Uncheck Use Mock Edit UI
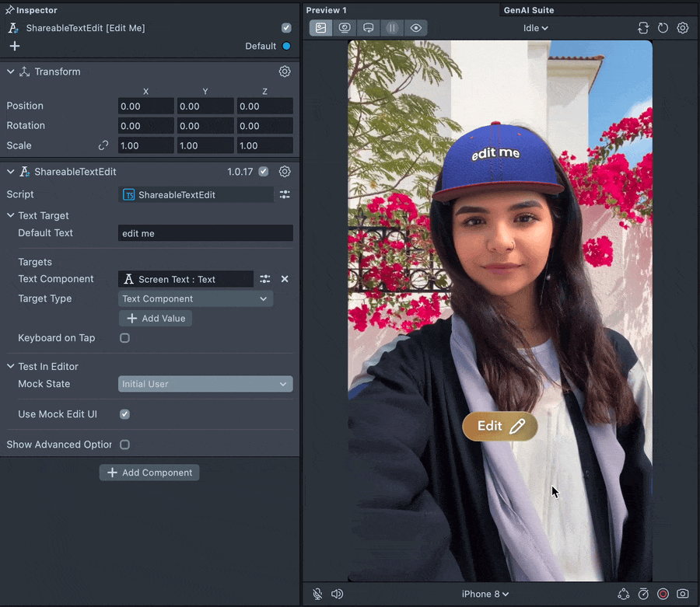This screenshot has height=607, width=700. [x=124, y=414]
